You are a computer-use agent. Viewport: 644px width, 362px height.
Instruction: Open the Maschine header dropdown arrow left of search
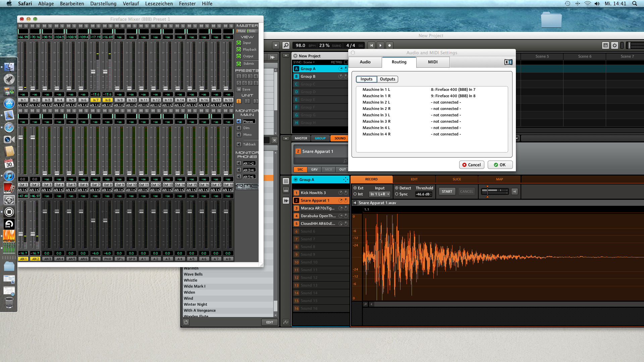coord(276,45)
